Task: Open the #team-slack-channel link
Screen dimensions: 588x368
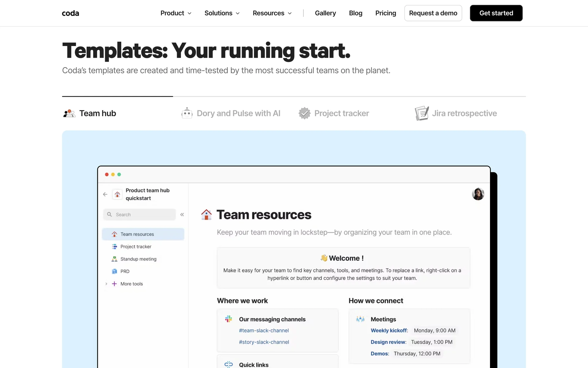Action: 264,331
